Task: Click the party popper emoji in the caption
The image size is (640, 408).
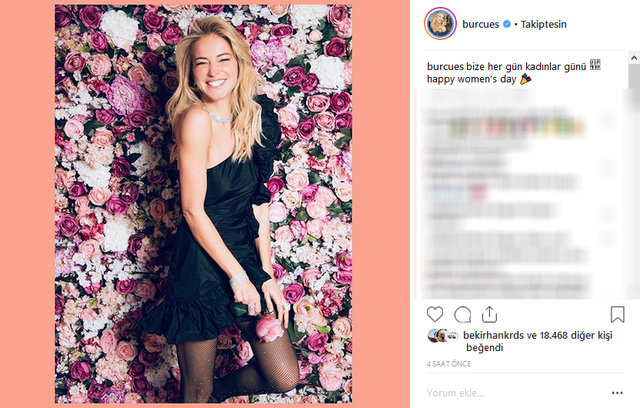Action: [526, 78]
